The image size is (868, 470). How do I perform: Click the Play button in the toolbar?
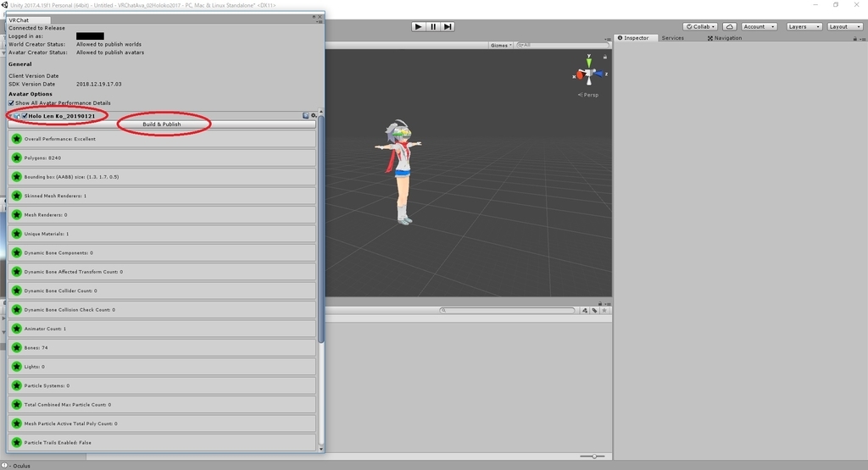(419, 26)
